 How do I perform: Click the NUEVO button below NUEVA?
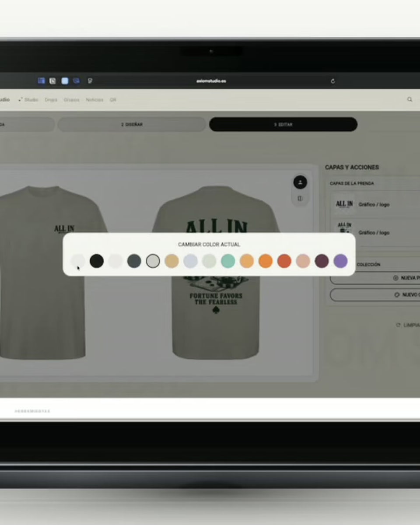375,295
